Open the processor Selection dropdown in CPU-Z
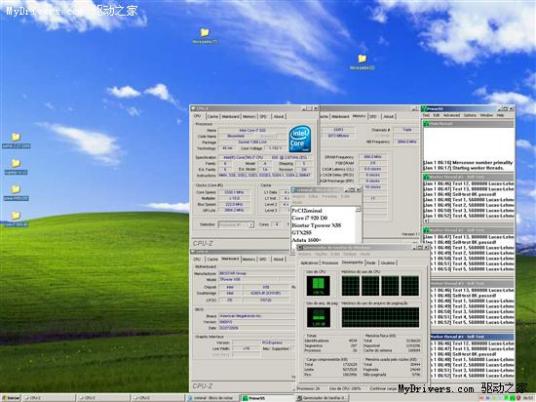The height and width of the screenshot is (402, 536). [x=236, y=225]
